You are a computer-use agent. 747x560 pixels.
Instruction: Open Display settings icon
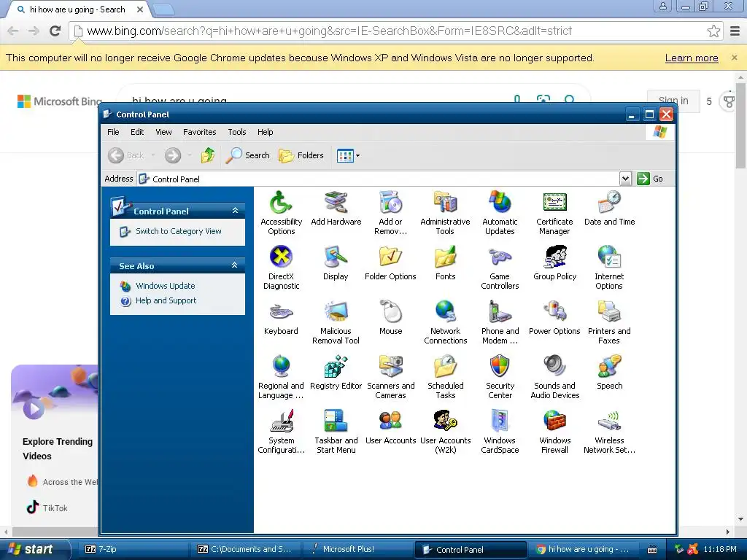(336, 262)
